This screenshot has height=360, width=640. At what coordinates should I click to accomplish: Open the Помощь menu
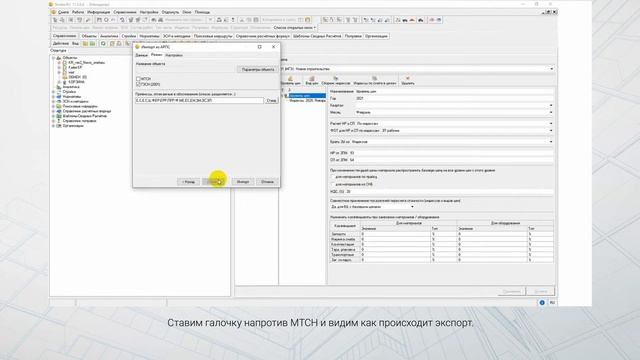click(202, 12)
